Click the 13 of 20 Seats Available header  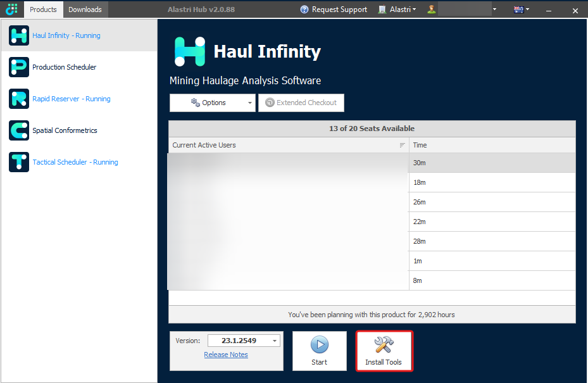pos(372,129)
